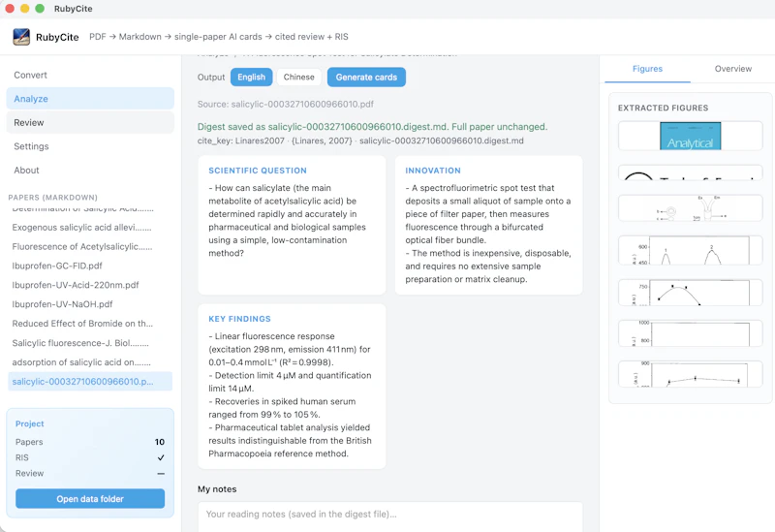
Task: Click the 'Papers (Markdown)' list header
Action: (53, 198)
